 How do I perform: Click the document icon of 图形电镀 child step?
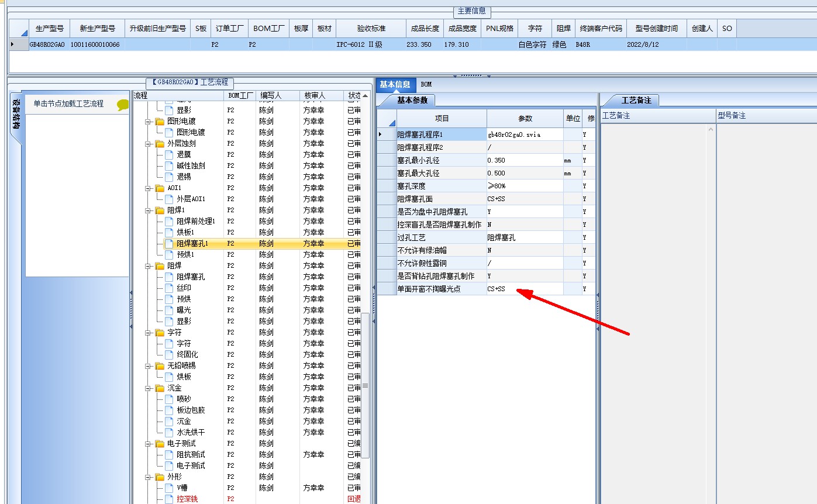pos(169,132)
